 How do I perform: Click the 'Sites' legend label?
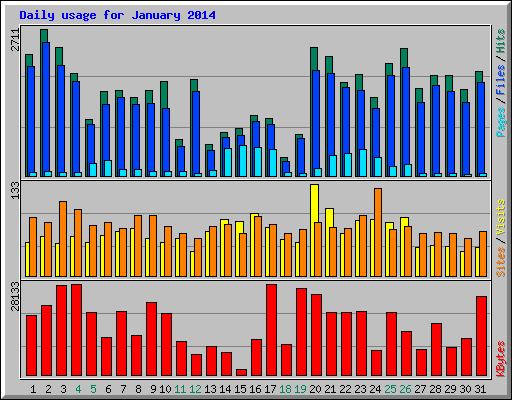pyautogui.click(x=501, y=262)
